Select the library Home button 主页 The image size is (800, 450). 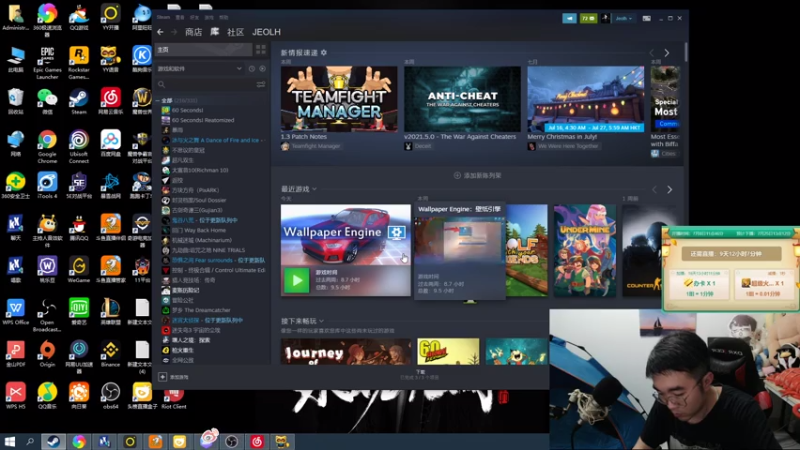click(x=203, y=49)
